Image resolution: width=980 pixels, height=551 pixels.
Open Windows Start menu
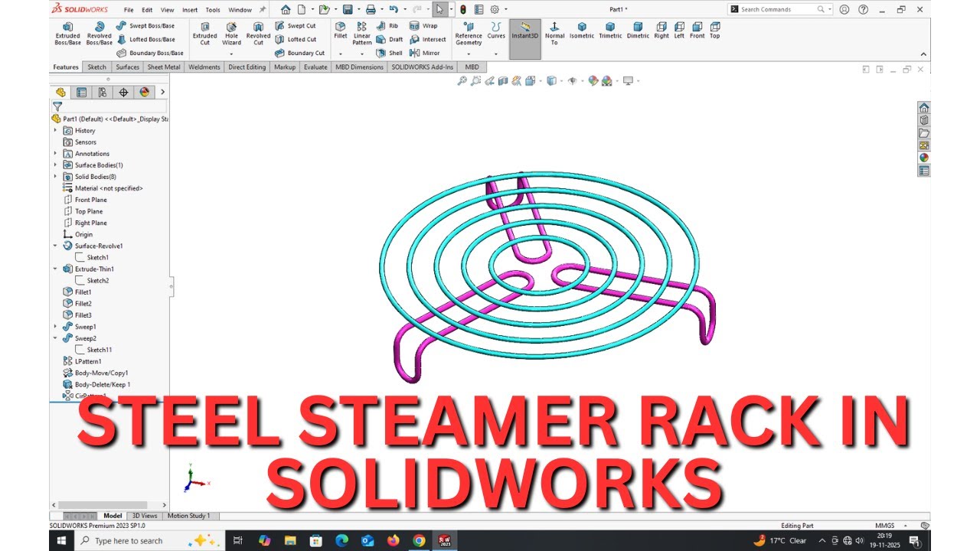tap(61, 540)
